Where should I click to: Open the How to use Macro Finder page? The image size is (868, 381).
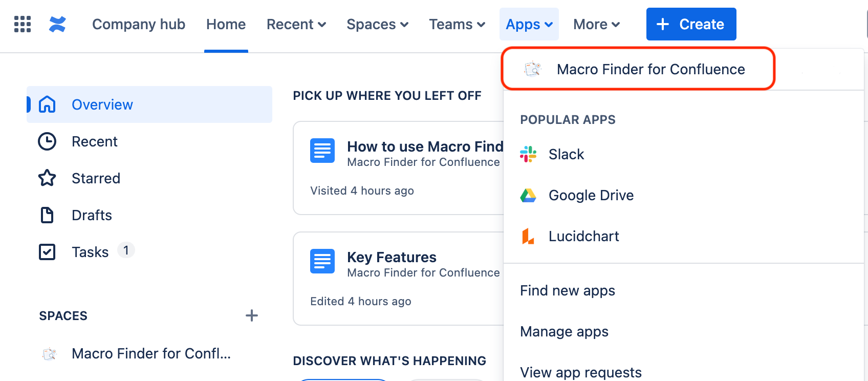(425, 147)
